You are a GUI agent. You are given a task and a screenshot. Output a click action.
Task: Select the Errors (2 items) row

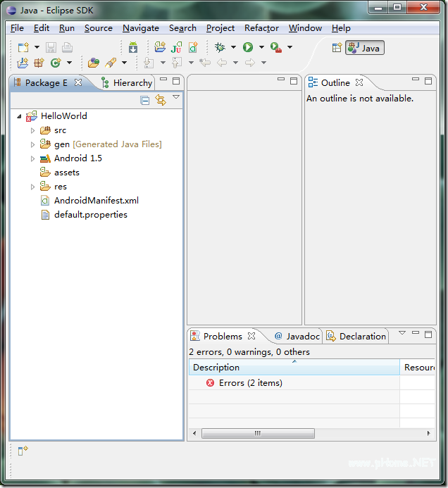pyautogui.click(x=294, y=383)
